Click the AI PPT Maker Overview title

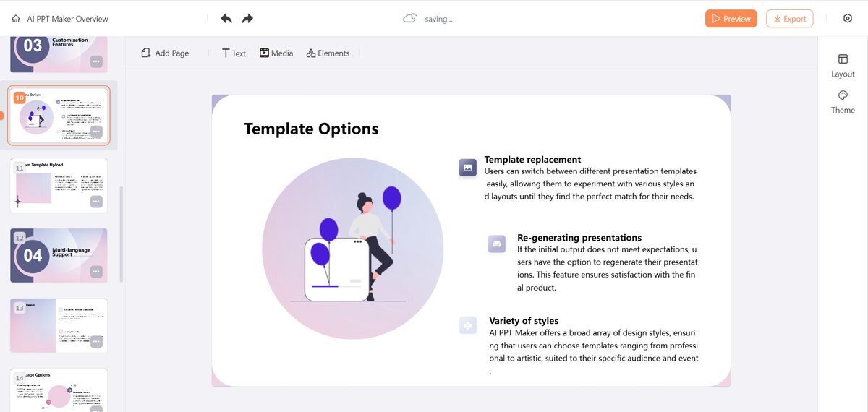point(68,19)
